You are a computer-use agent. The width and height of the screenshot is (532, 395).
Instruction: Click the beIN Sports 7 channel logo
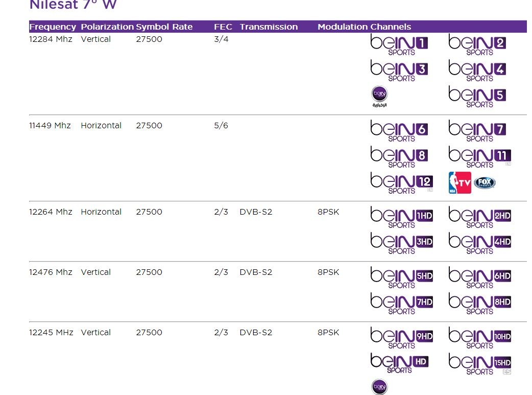pos(477,131)
